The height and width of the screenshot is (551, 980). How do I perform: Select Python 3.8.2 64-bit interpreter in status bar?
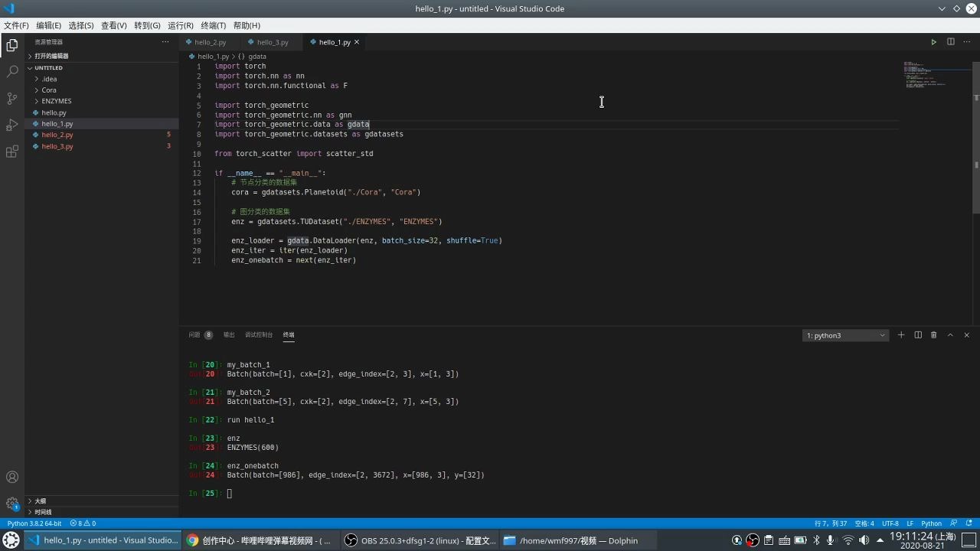pos(34,523)
